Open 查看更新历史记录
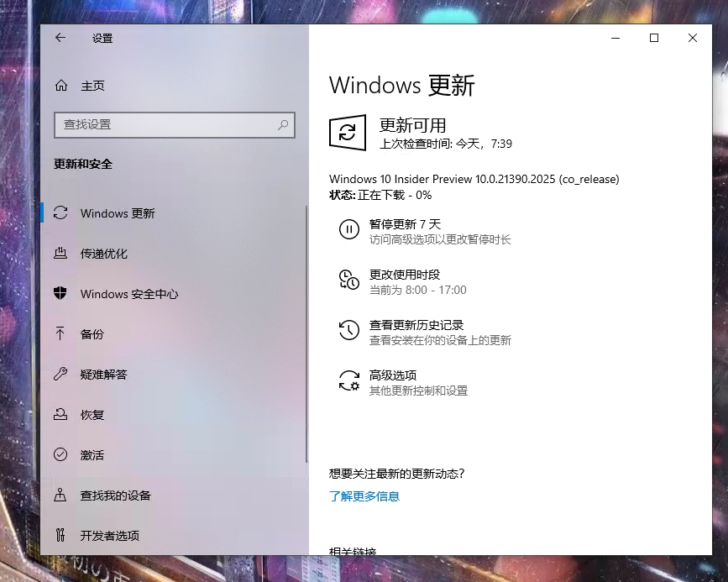Image resolution: width=728 pixels, height=582 pixels. click(x=416, y=325)
